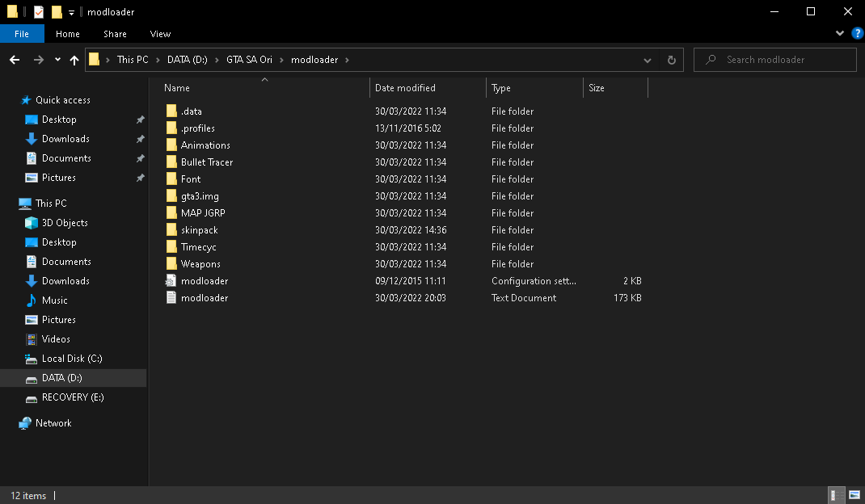Expand chevron after This PC breadcrumb
The height and width of the screenshot is (504, 865).
click(x=158, y=60)
